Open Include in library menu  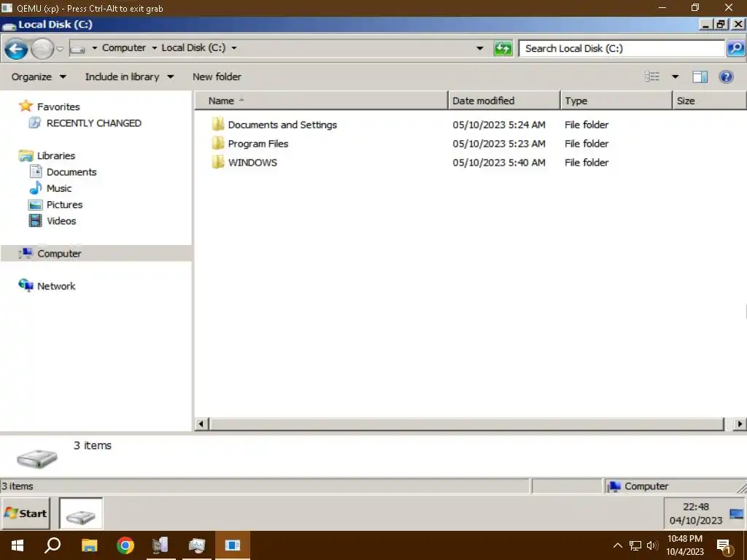129,77
